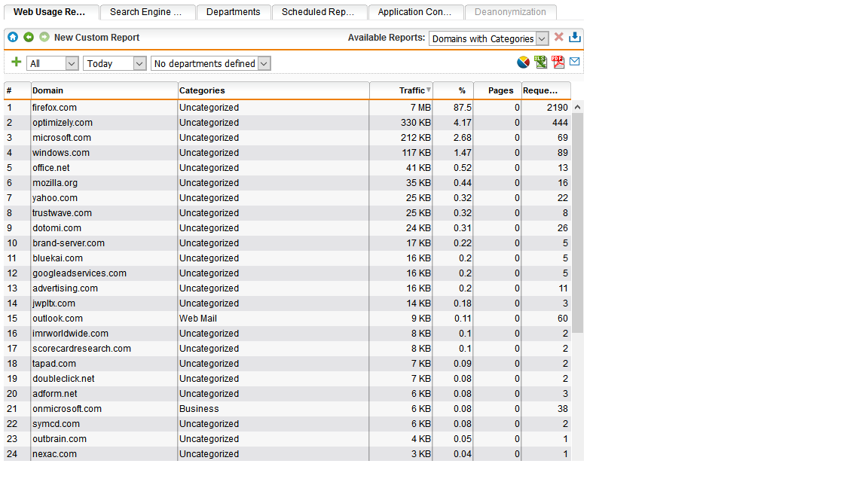Screen dimensions: 868x488
Task: Open the All filter dropdown
Action: 52,63
